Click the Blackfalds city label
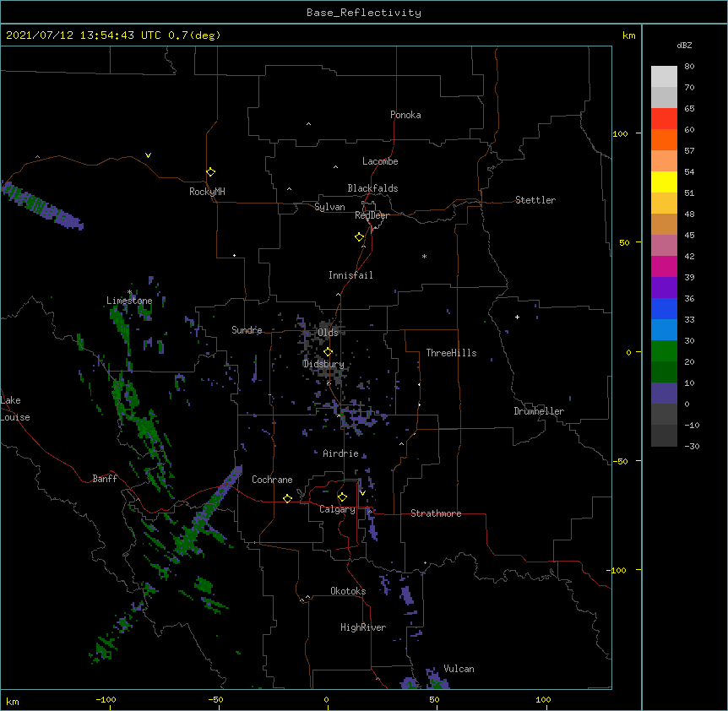 (372, 188)
